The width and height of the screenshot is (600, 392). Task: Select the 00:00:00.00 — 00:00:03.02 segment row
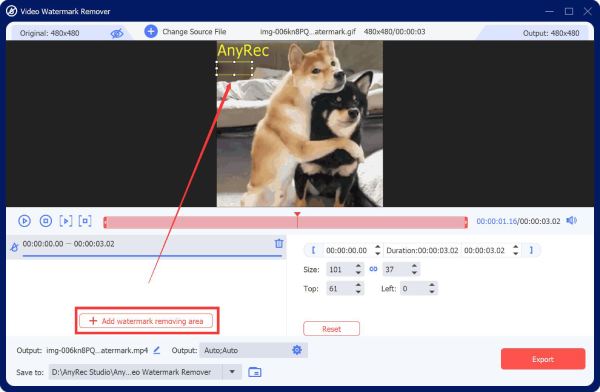click(x=147, y=247)
